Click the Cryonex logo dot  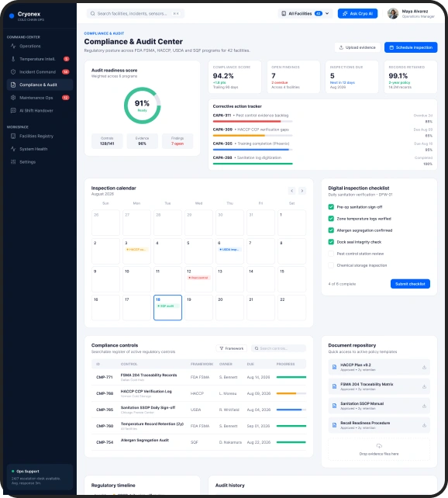12,16
